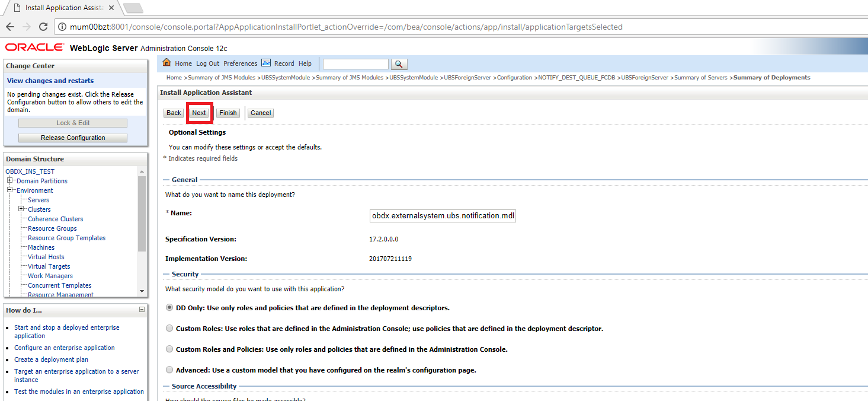The image size is (868, 401).
Task: Open Create a deployment plan link
Action: tap(51, 359)
